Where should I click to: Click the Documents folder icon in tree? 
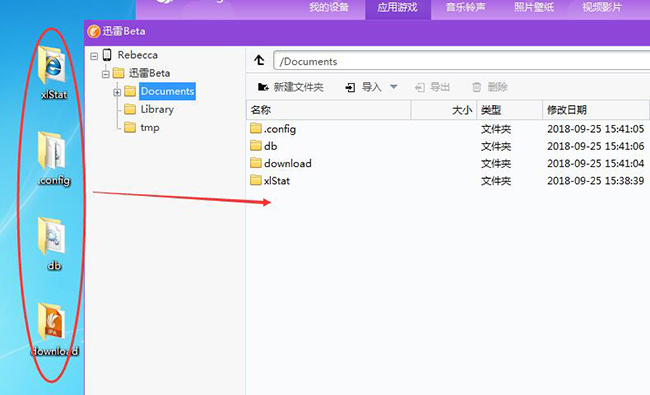click(130, 91)
